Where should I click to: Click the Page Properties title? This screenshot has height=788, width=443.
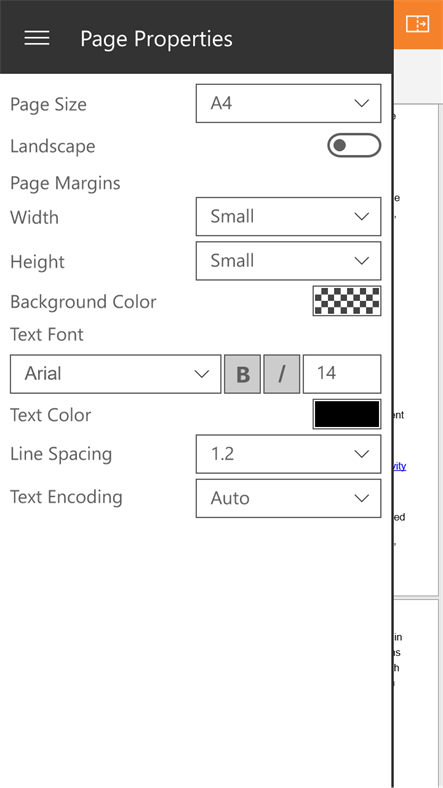pyautogui.click(x=156, y=39)
